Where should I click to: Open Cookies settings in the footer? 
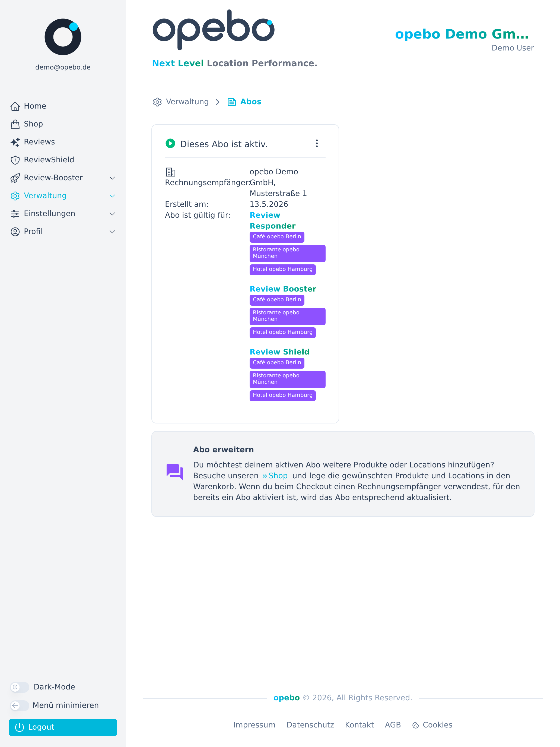coord(432,725)
